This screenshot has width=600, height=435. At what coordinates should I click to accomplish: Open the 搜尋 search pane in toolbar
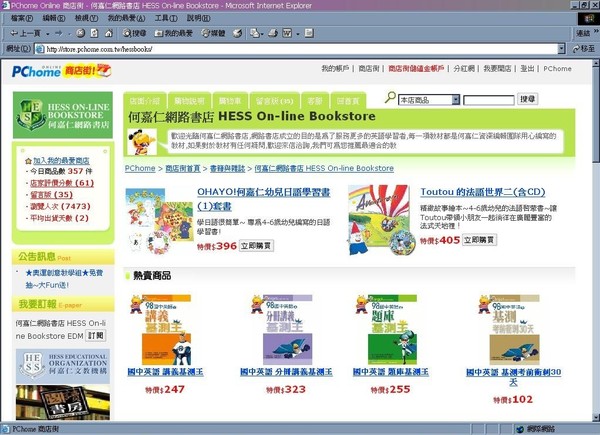(134, 33)
